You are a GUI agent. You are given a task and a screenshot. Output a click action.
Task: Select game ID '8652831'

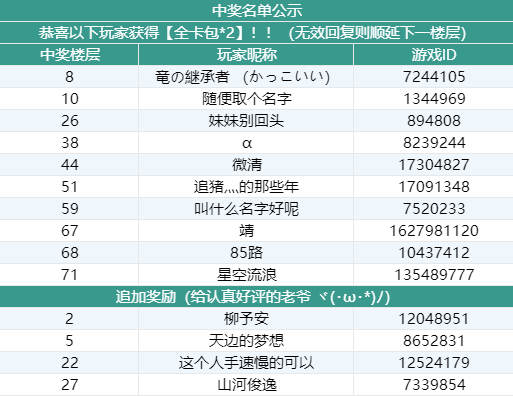point(434,341)
